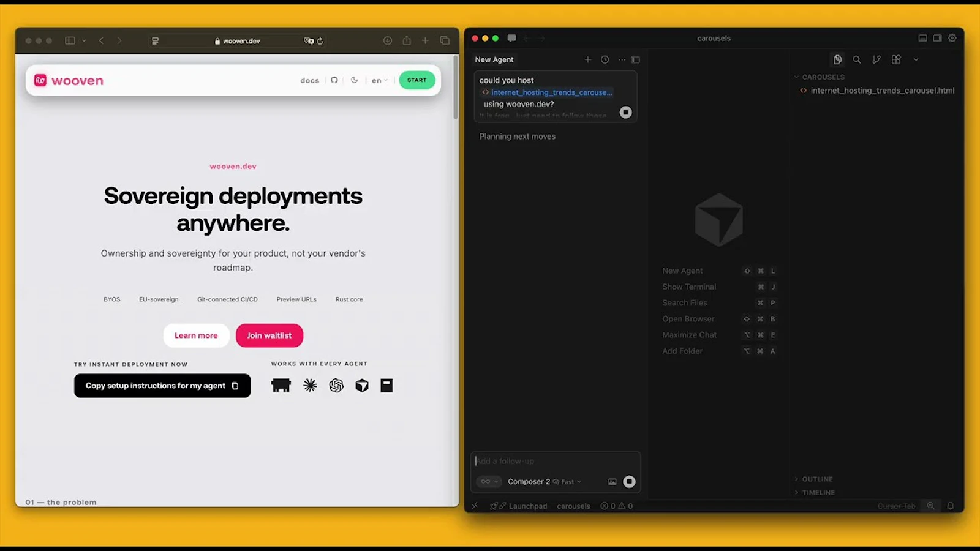Open Source Control icon in Cursor sidebar

coord(876,59)
